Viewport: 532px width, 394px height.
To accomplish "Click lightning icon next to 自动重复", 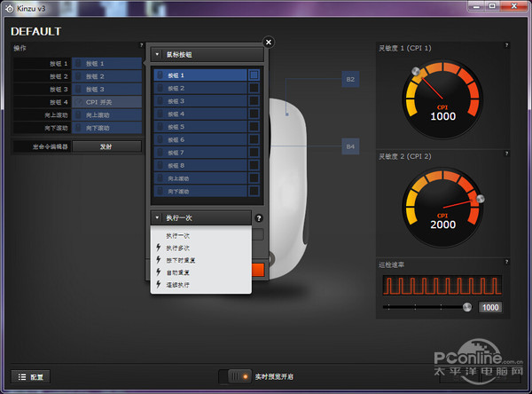I will (159, 272).
